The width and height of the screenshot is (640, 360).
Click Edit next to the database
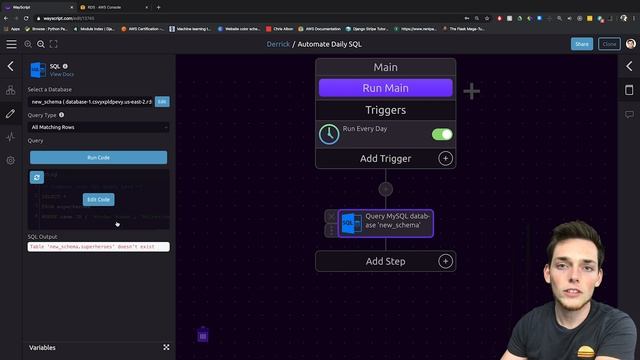tap(162, 102)
